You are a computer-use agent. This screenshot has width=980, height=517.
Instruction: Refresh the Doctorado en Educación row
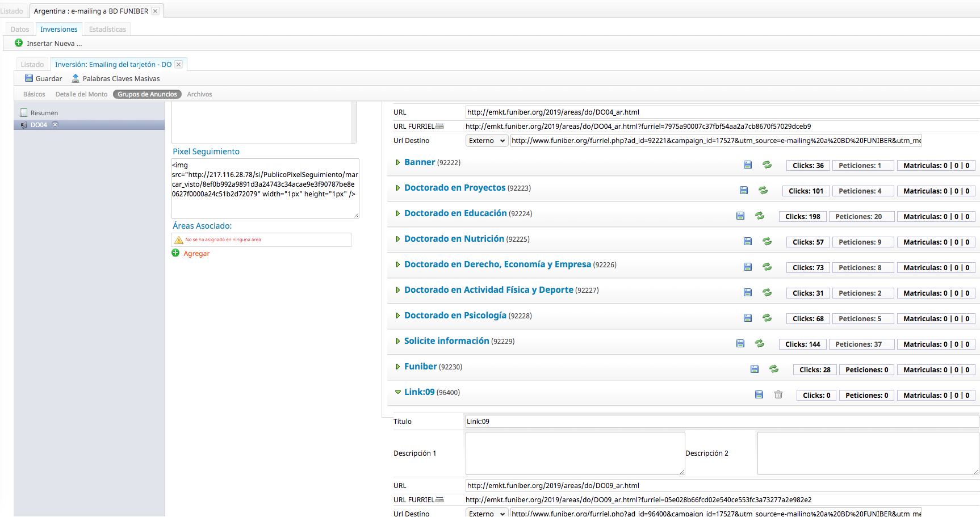coord(759,216)
